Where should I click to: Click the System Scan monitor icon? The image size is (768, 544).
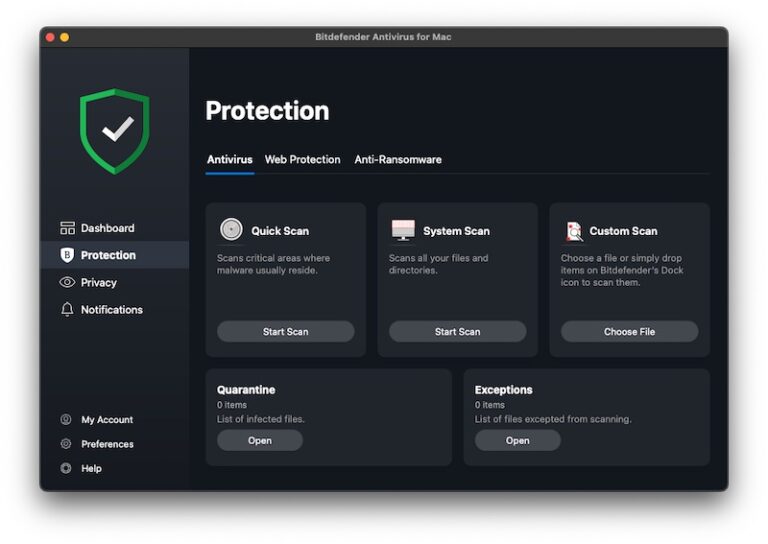click(403, 230)
